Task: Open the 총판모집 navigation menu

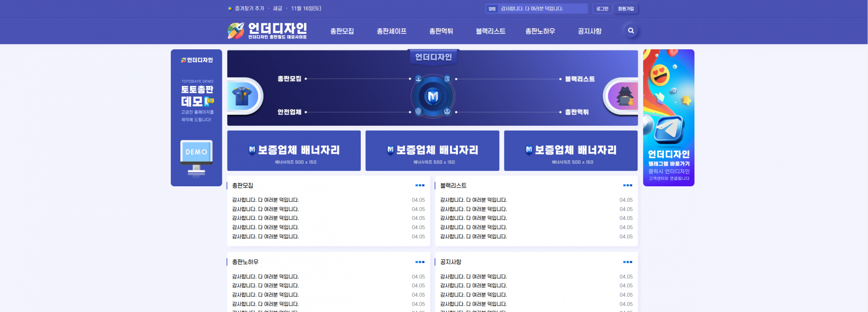Action: (x=342, y=31)
